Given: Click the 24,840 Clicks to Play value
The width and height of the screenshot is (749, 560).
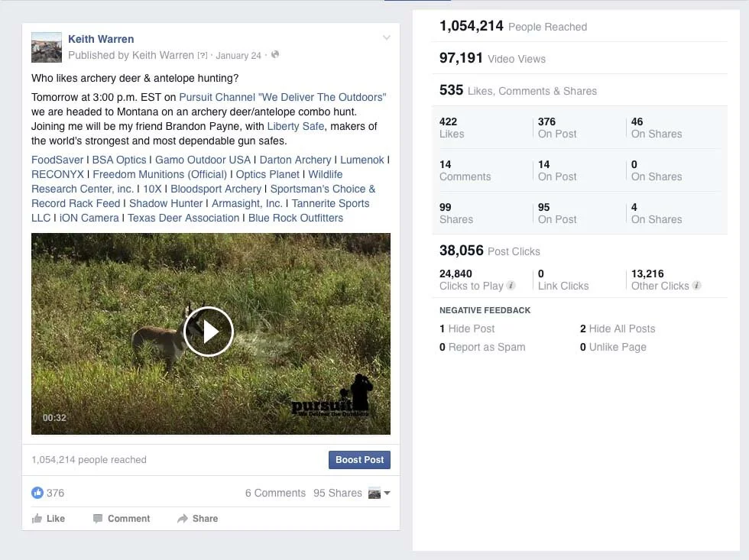Looking at the screenshot, I should (456, 274).
